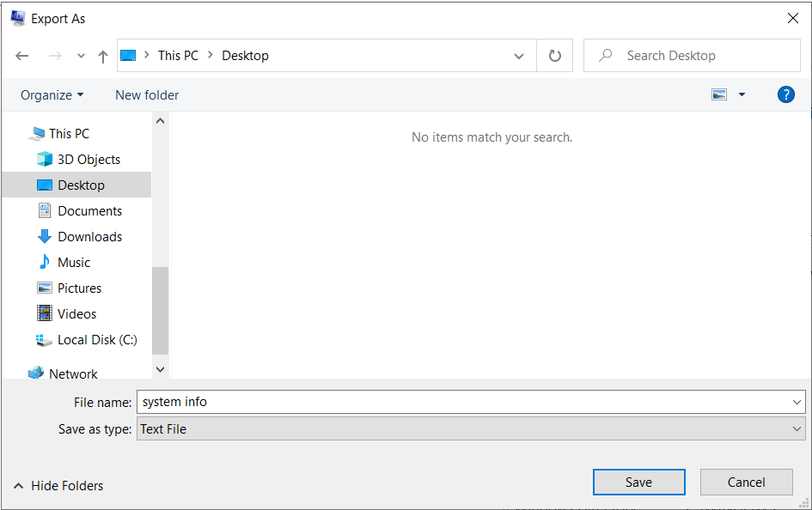The width and height of the screenshot is (812, 510).
Task: Select Music folder in navigation pane
Action: pos(73,263)
